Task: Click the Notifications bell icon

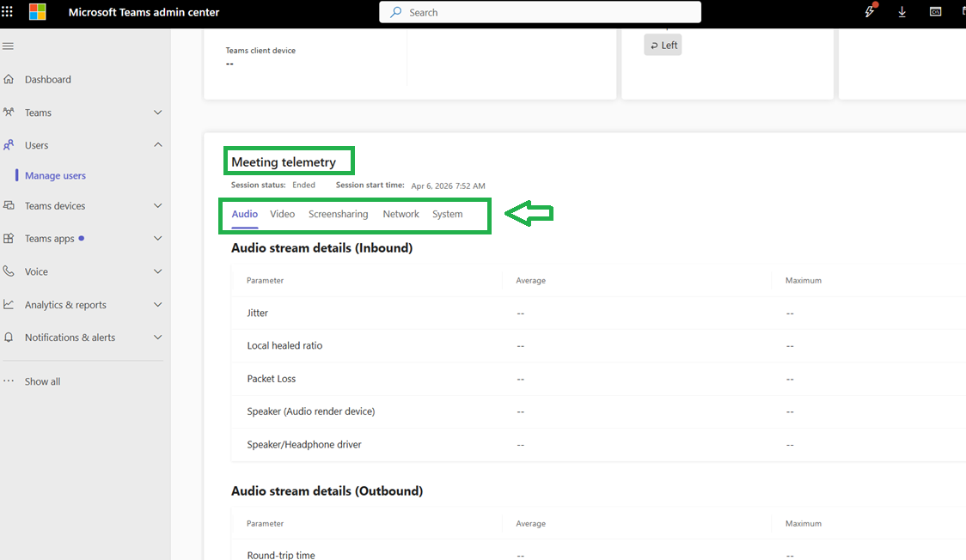Action: [9, 338]
